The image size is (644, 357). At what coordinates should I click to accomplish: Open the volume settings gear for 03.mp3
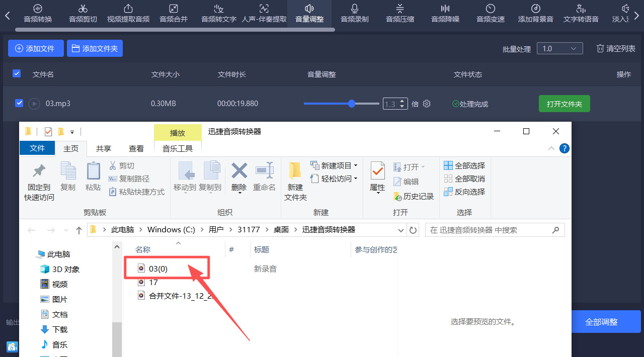[427, 104]
